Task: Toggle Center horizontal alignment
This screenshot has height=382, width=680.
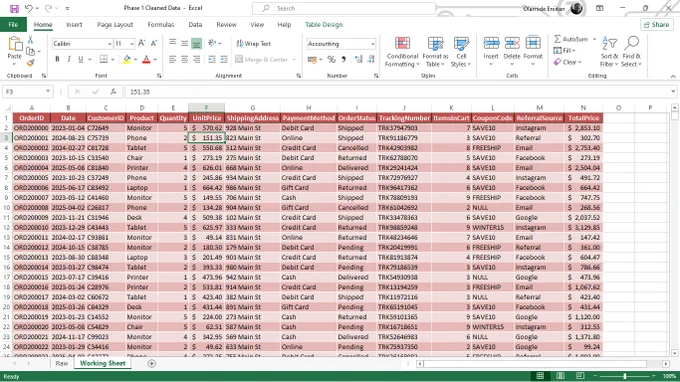Action: click(184, 59)
